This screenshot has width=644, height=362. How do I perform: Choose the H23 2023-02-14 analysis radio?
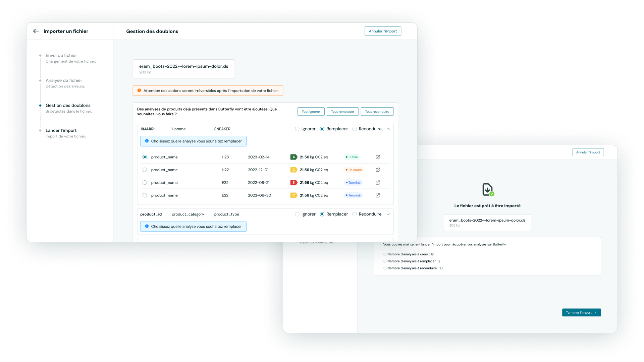pos(145,157)
